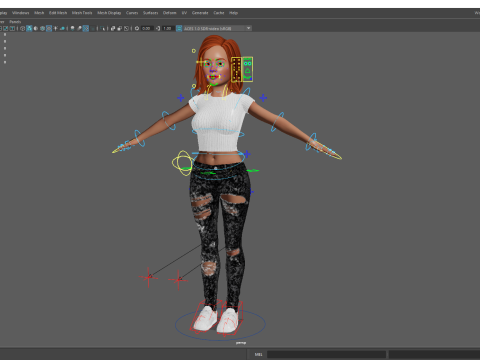Select blue elbow ring on right-side arm

(x=277, y=122)
